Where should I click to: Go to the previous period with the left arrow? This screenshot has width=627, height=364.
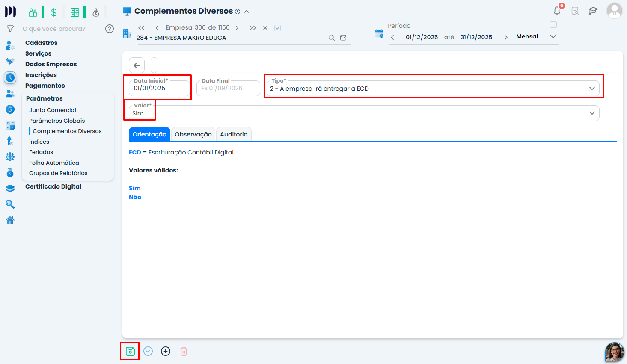392,37
